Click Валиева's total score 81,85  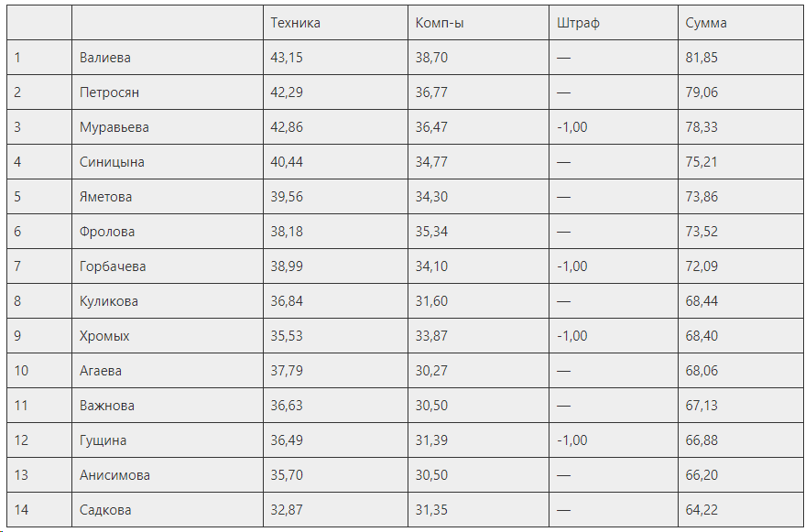(702, 58)
